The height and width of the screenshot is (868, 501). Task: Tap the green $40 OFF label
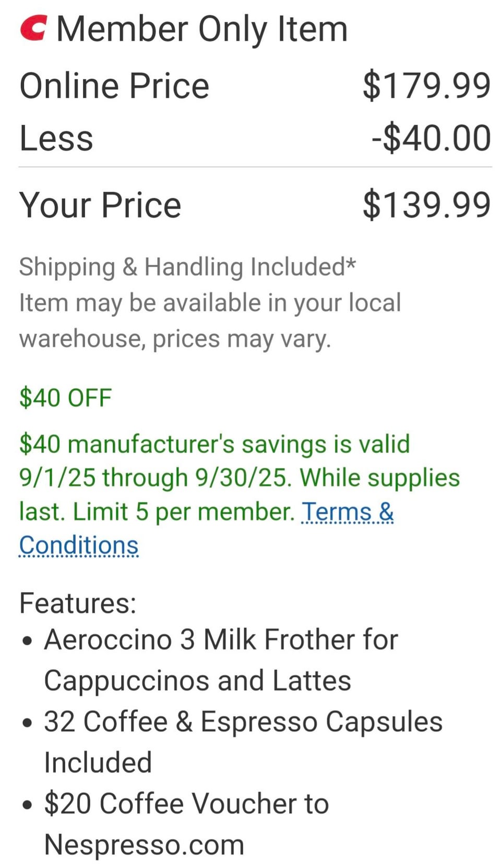(65, 397)
